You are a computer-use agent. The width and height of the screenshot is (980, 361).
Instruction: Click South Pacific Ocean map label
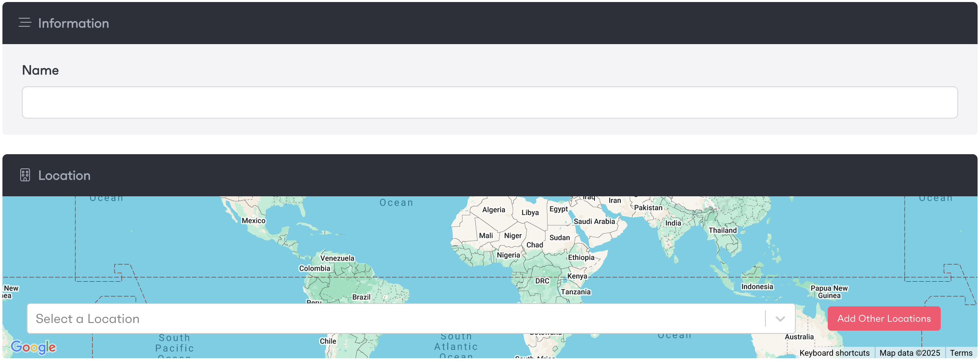click(175, 346)
